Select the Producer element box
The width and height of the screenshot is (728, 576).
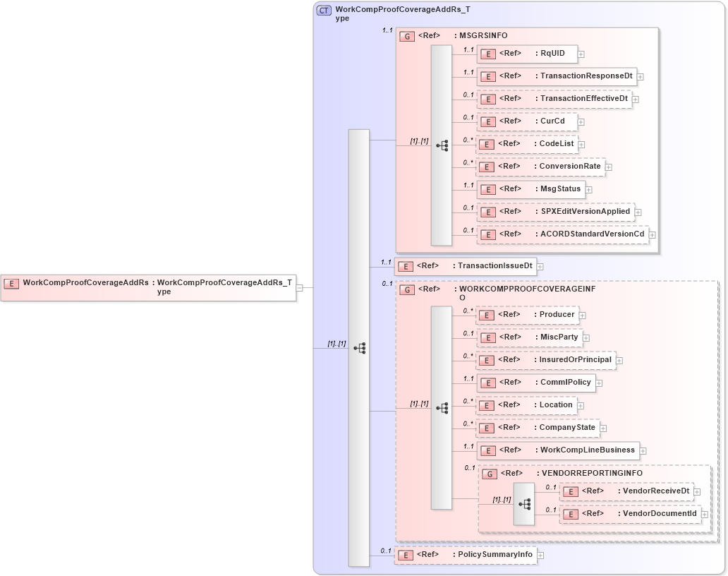[526, 315]
